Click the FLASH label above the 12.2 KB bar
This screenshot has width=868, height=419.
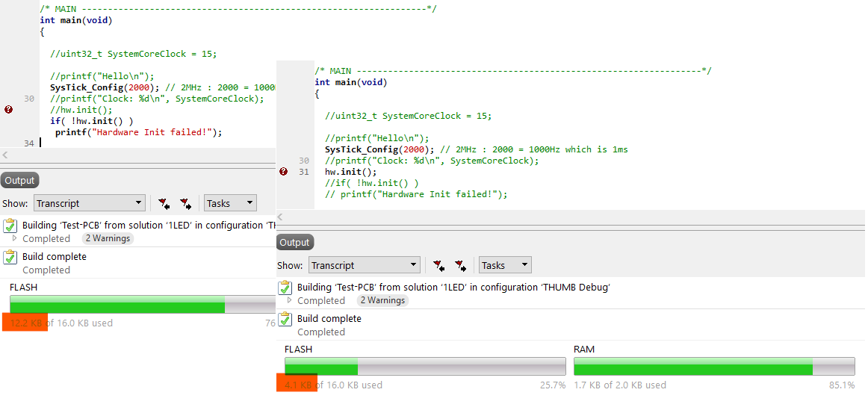point(24,288)
